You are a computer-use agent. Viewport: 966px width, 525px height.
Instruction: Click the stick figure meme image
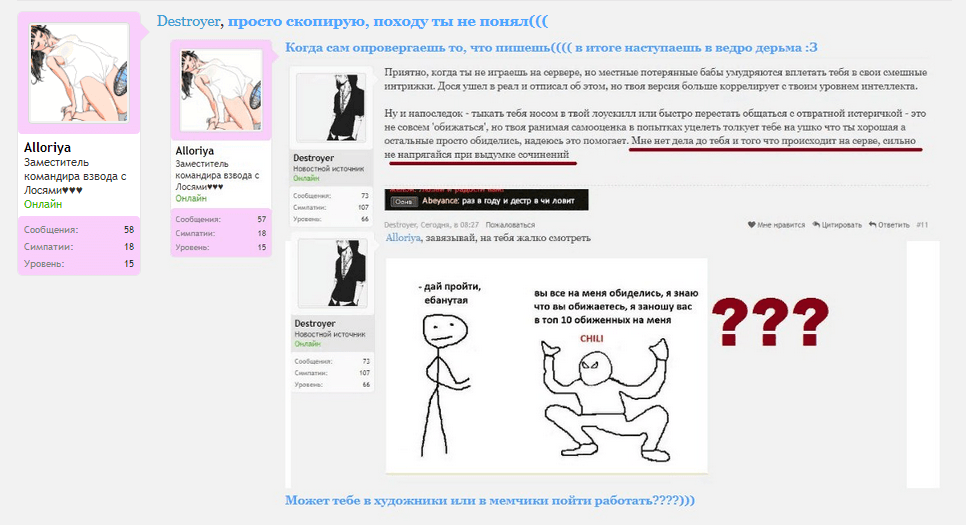tap(546, 367)
